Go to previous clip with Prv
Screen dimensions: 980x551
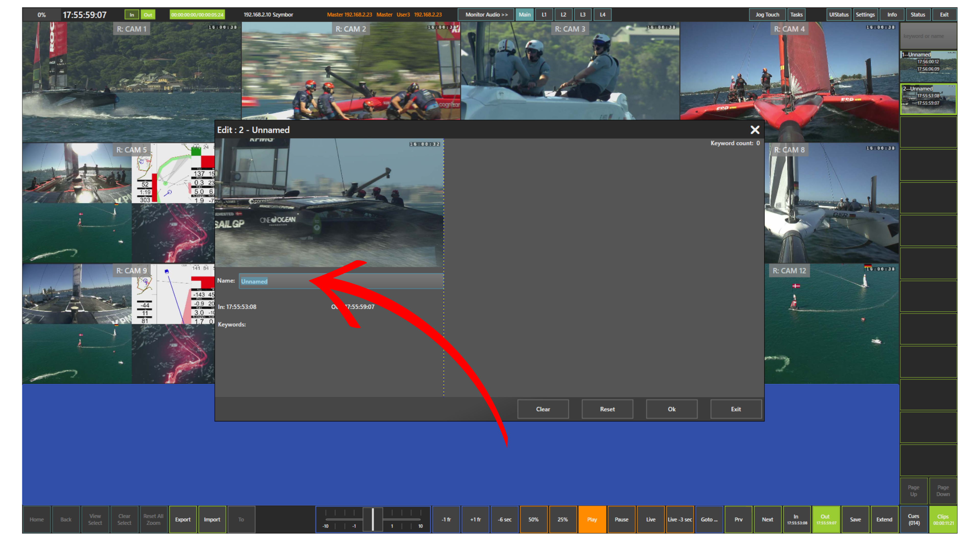738,519
